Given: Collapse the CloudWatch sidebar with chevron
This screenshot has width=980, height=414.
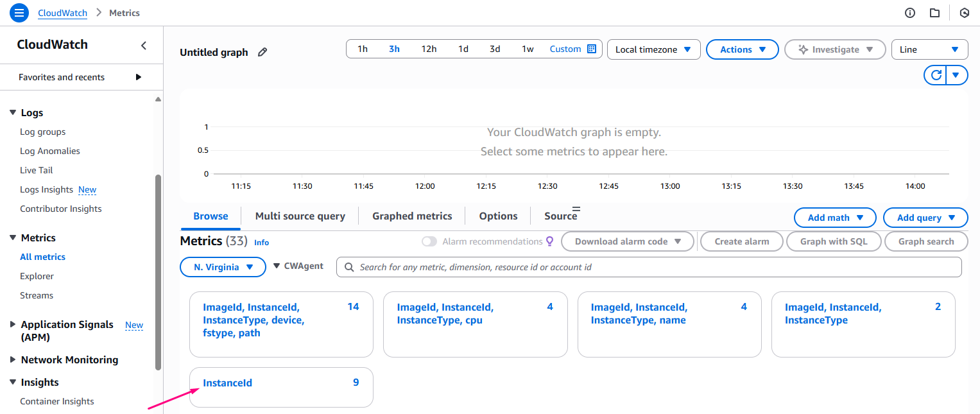Looking at the screenshot, I should point(144,46).
